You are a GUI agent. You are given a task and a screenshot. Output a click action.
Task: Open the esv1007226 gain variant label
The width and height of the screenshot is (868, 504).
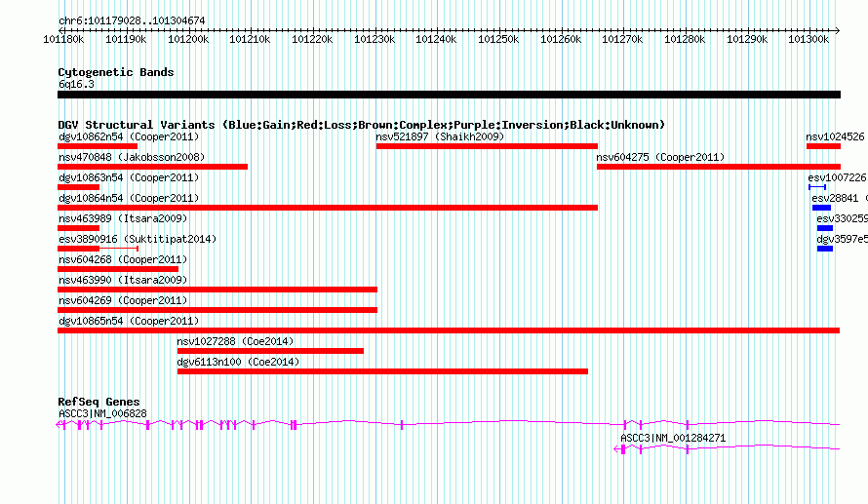[837, 177]
